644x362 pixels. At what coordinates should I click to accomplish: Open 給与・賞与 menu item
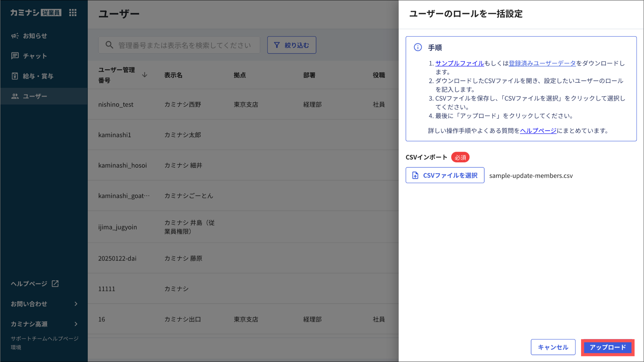pyautogui.click(x=38, y=76)
